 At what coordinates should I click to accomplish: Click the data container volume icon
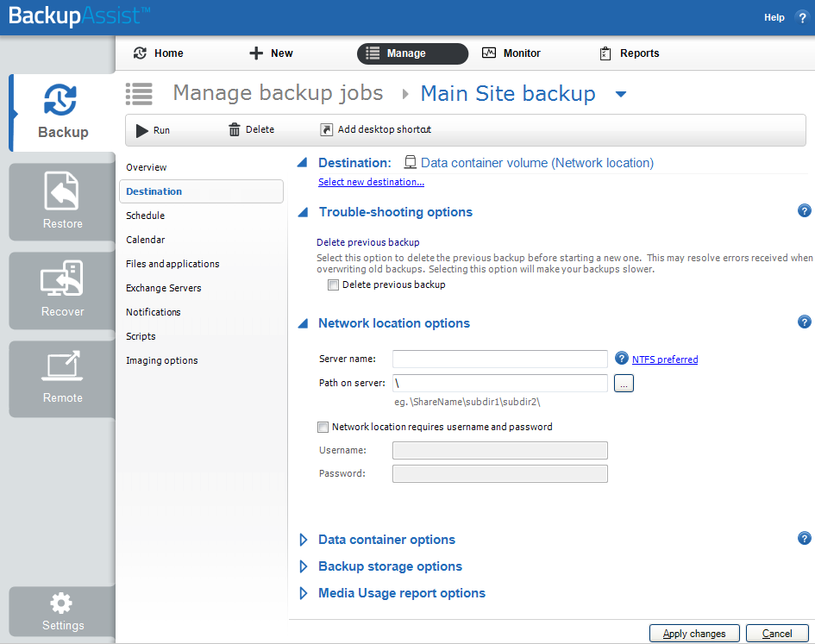point(411,163)
